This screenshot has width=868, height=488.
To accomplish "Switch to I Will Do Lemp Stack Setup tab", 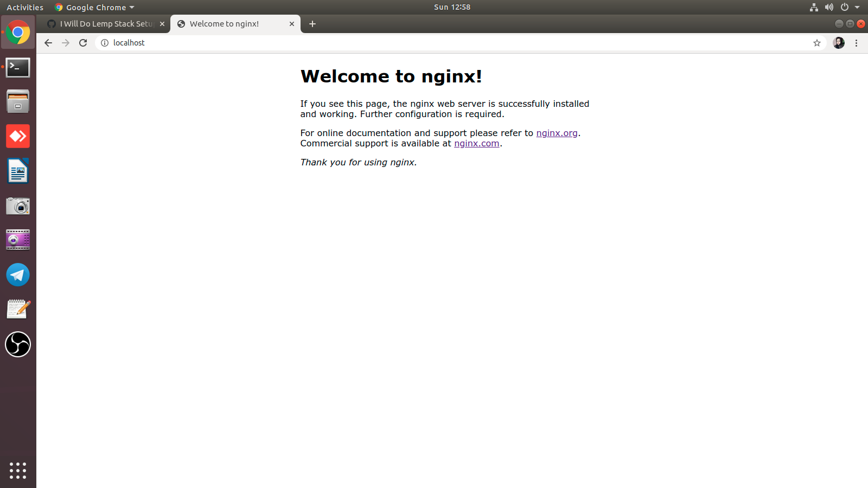I will click(x=105, y=24).
